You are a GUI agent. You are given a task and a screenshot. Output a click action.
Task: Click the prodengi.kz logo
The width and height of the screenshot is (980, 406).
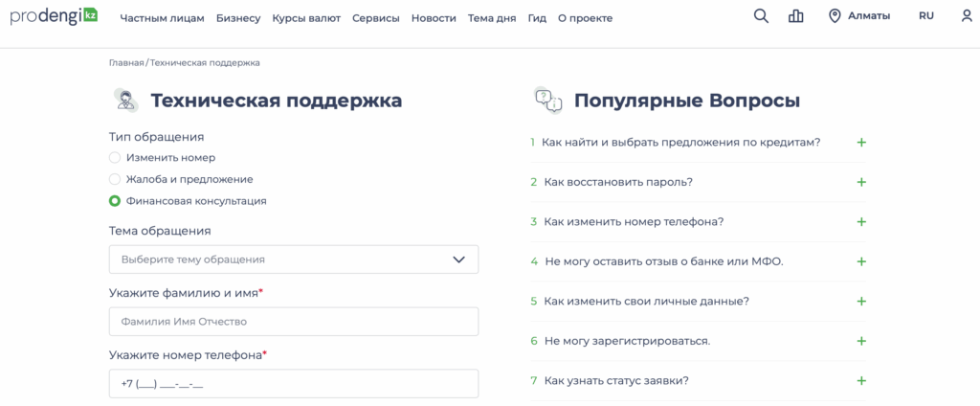[x=54, y=16]
